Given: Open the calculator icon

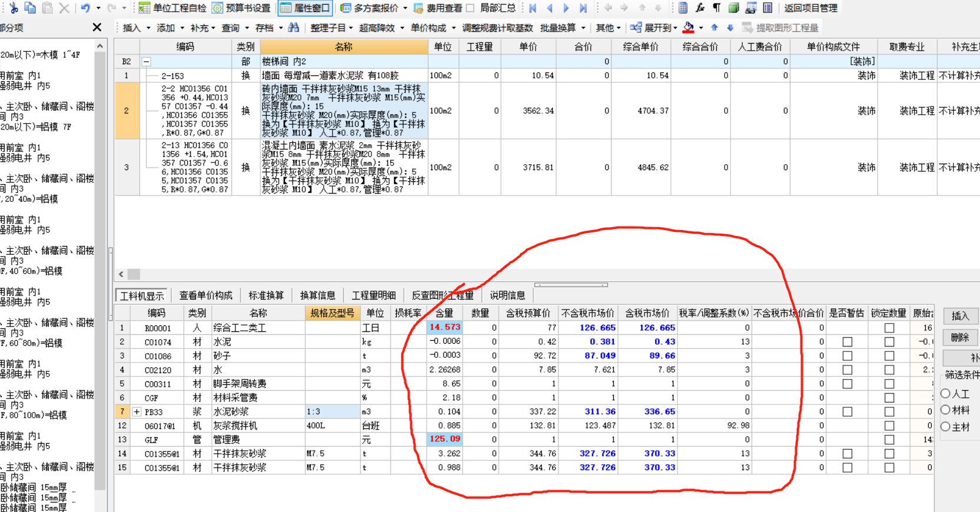Looking at the screenshot, I should tap(683, 8).
